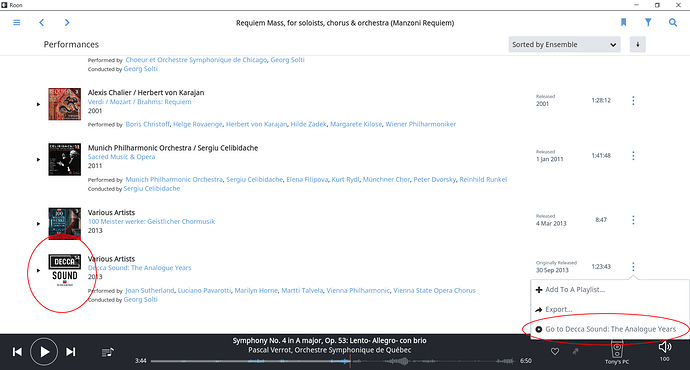Image resolution: width=690 pixels, height=370 pixels.
Task: Expand the Munich Philharmonic performance triangle
Action: coord(38,160)
